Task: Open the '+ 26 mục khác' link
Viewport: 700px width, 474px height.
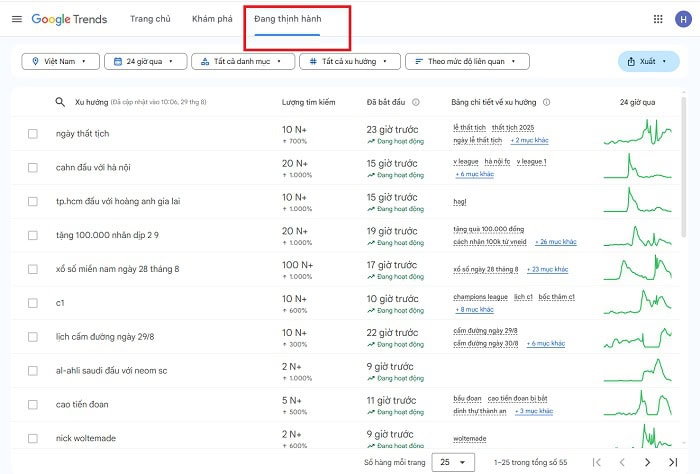Action: point(554,242)
